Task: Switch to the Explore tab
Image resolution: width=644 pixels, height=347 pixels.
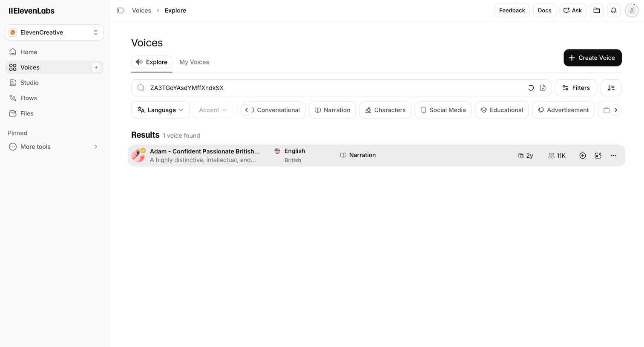Action: coord(152,62)
